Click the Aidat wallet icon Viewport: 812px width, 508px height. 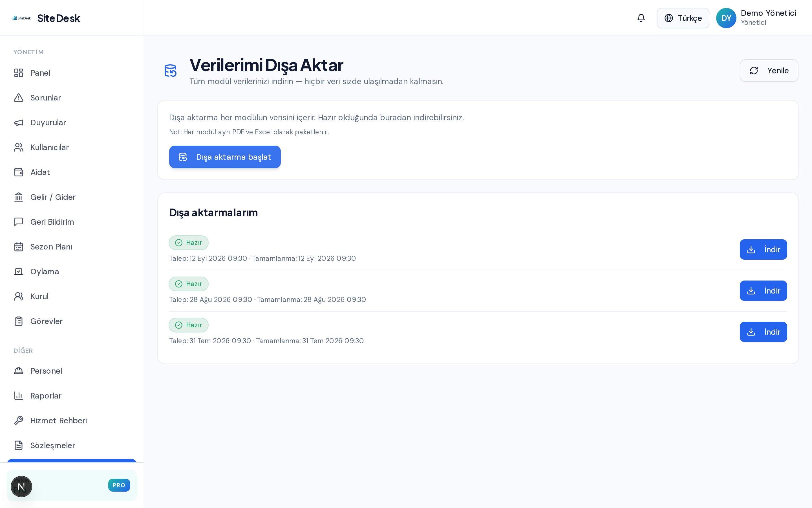(19, 172)
